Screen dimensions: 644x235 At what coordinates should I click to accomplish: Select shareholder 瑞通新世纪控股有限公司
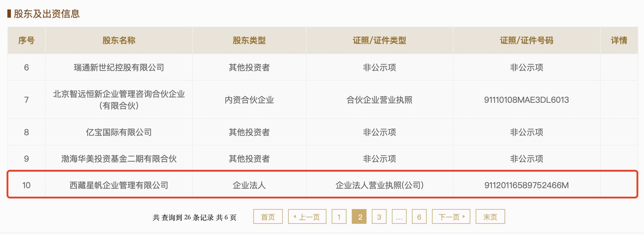coord(119,67)
